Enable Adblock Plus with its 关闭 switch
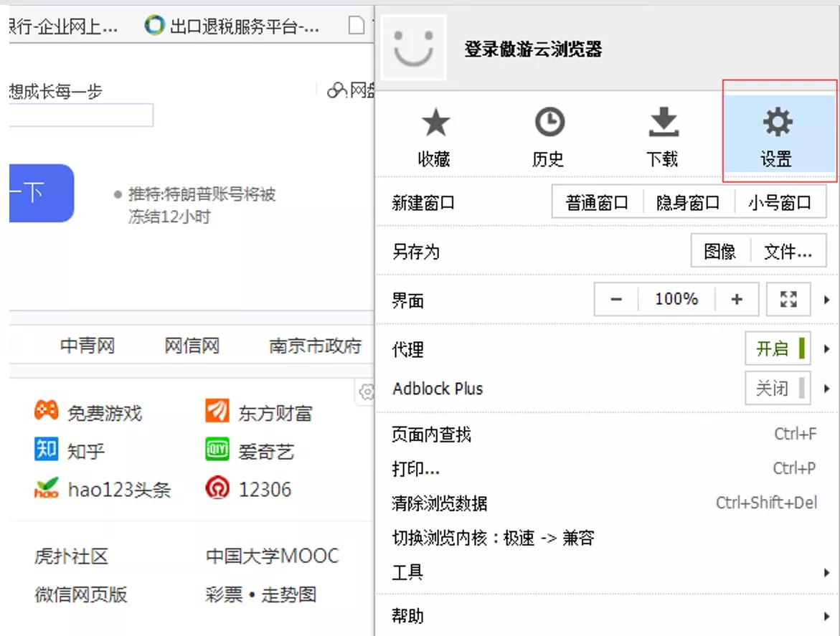Image resolution: width=840 pixels, height=636 pixels. tap(777, 387)
